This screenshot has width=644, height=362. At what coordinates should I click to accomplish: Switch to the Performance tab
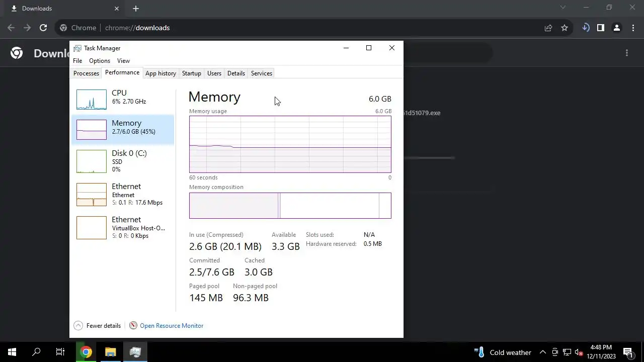pyautogui.click(x=122, y=73)
